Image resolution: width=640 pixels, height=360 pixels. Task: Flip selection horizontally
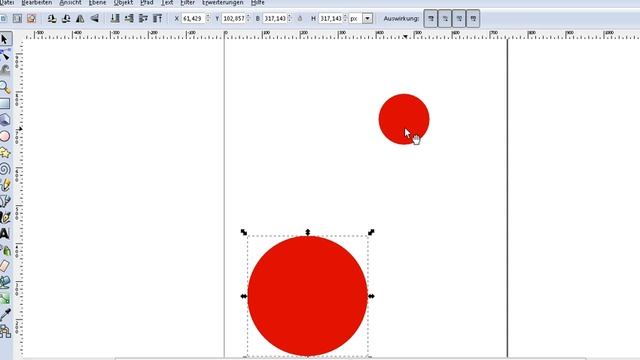tap(80, 18)
